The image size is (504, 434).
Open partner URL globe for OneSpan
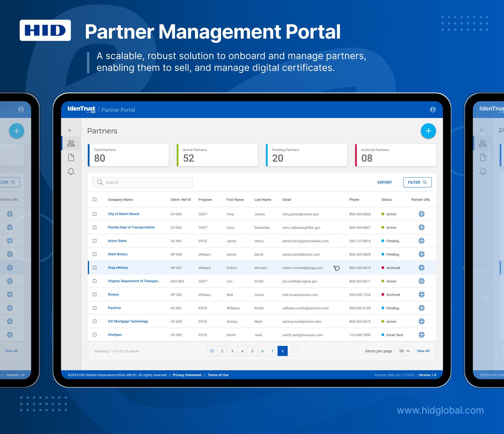[421, 334]
